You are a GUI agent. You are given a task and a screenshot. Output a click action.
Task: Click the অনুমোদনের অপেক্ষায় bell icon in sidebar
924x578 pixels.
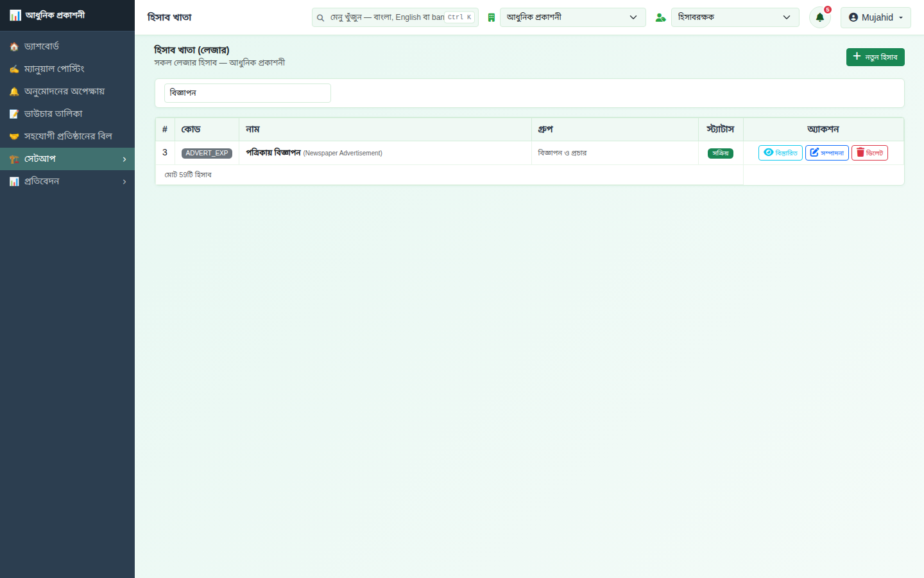pos(14,92)
